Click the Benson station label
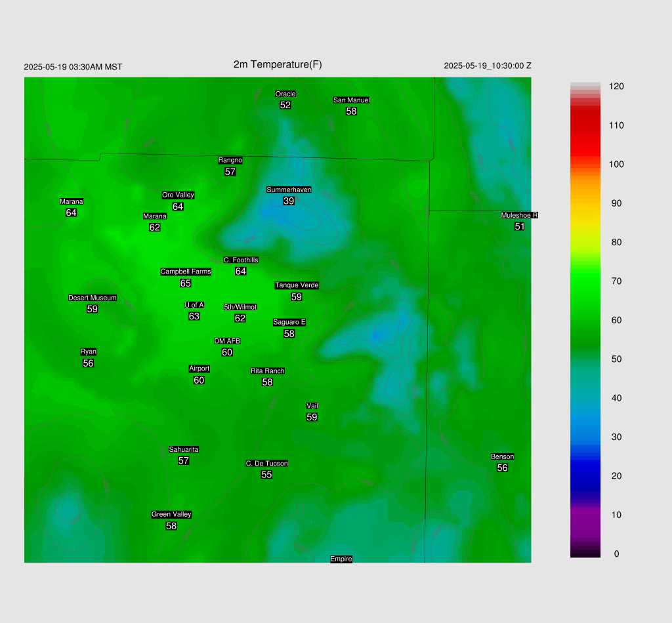The image size is (672, 623). (x=502, y=456)
